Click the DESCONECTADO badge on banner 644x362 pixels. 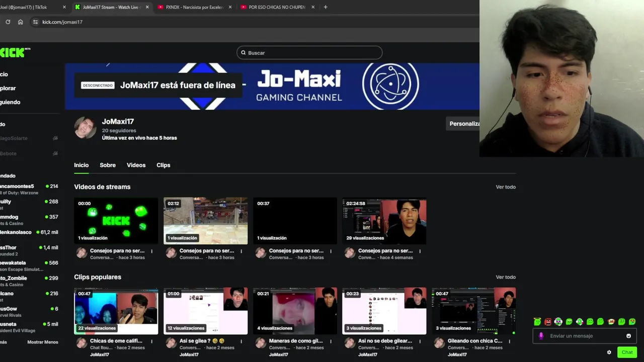98,85
